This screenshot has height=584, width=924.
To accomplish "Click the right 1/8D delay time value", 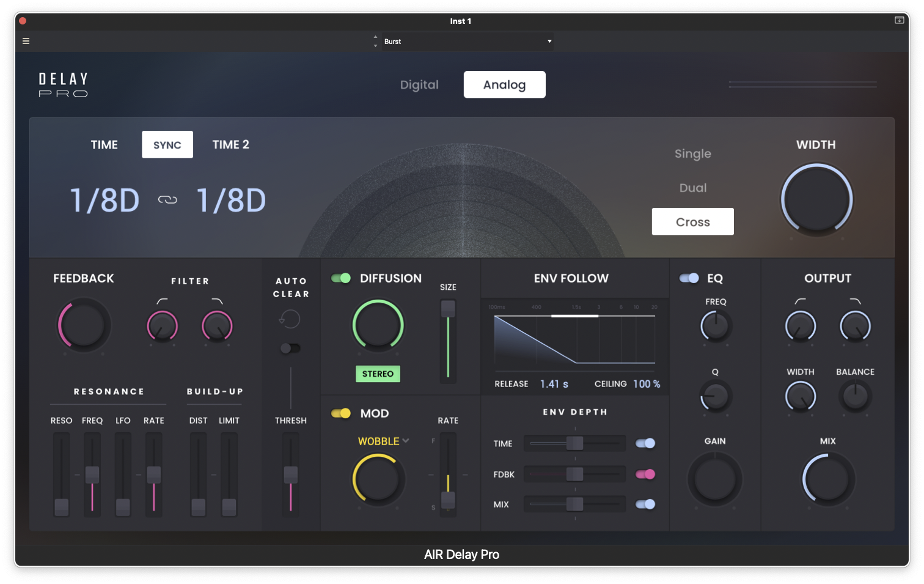I will tap(231, 200).
